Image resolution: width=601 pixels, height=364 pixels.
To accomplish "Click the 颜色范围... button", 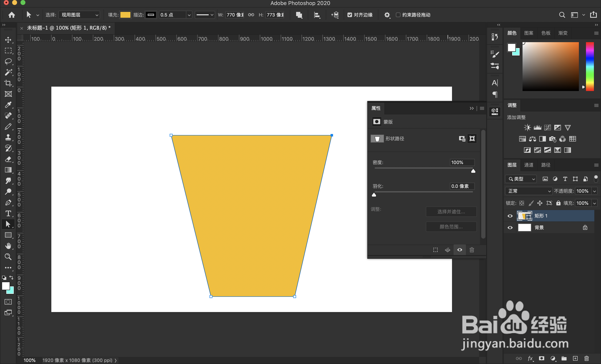I will point(451,227).
